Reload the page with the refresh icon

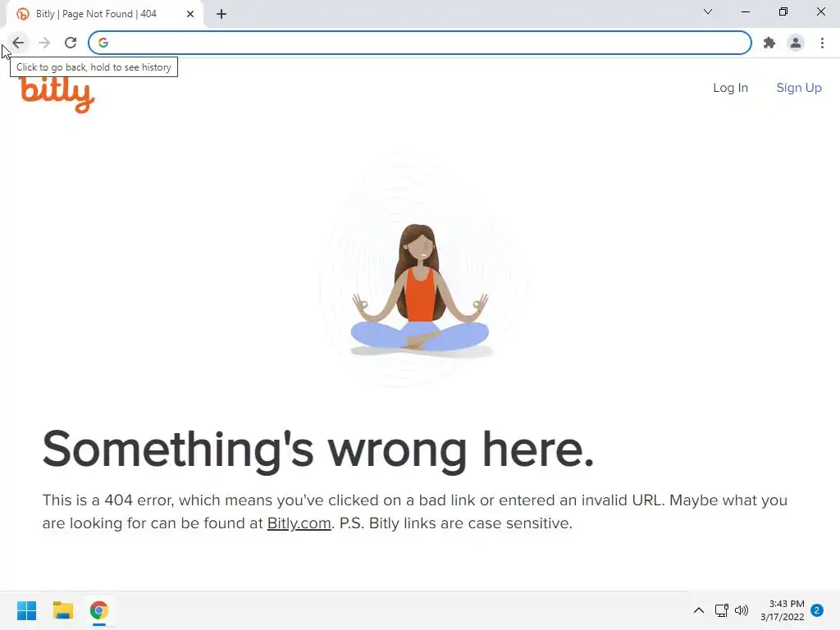[71, 43]
